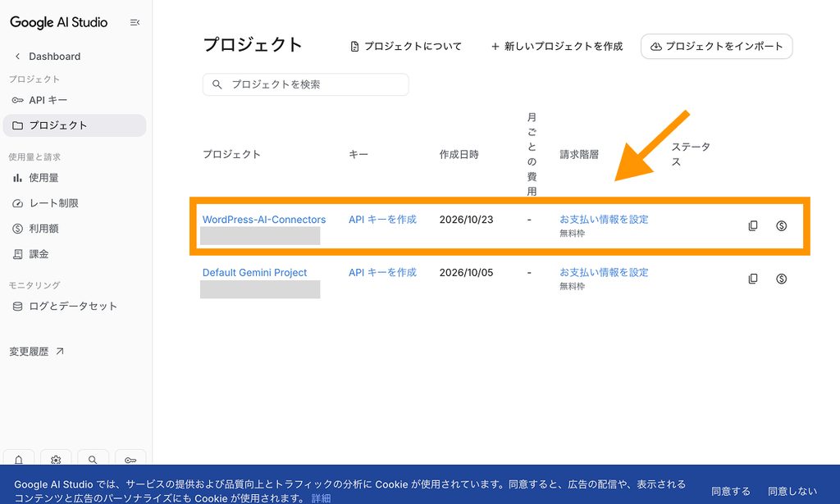Click the プロジェクト column header
Image resolution: width=840 pixels, height=504 pixels.
click(231, 155)
